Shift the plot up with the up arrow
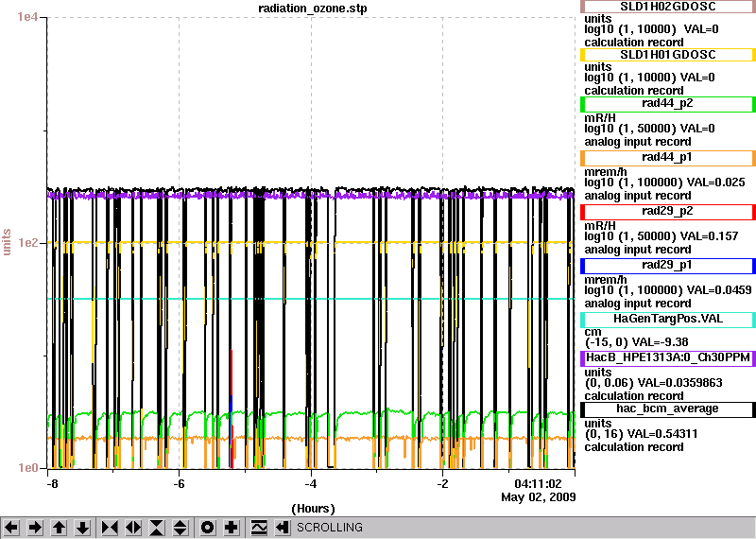 click(59, 528)
